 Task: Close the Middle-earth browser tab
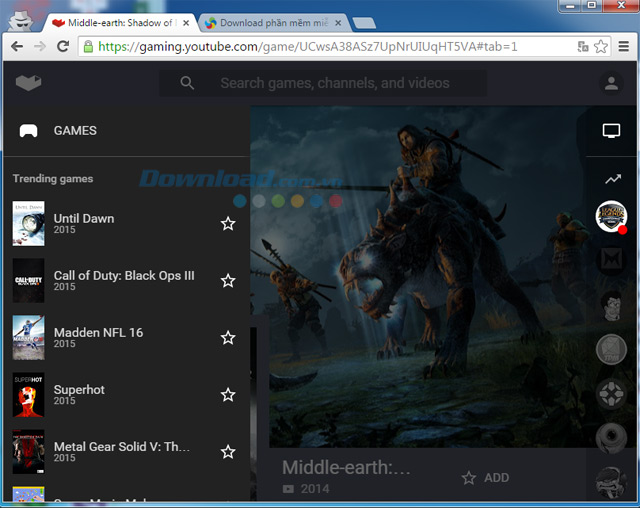pos(186,23)
